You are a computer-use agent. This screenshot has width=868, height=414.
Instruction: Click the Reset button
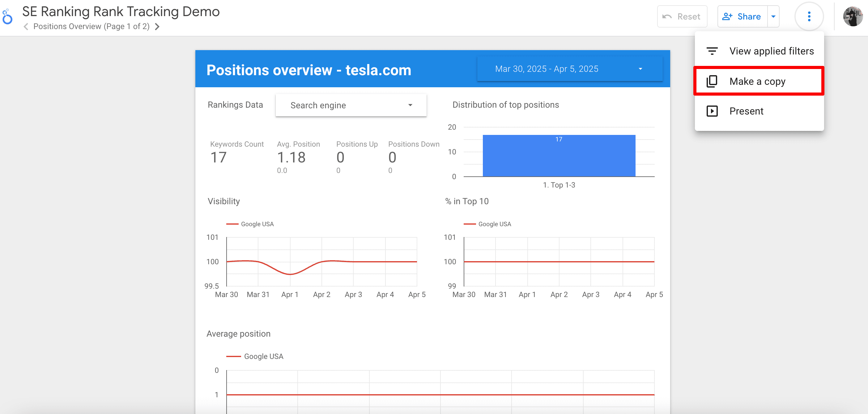click(x=682, y=16)
